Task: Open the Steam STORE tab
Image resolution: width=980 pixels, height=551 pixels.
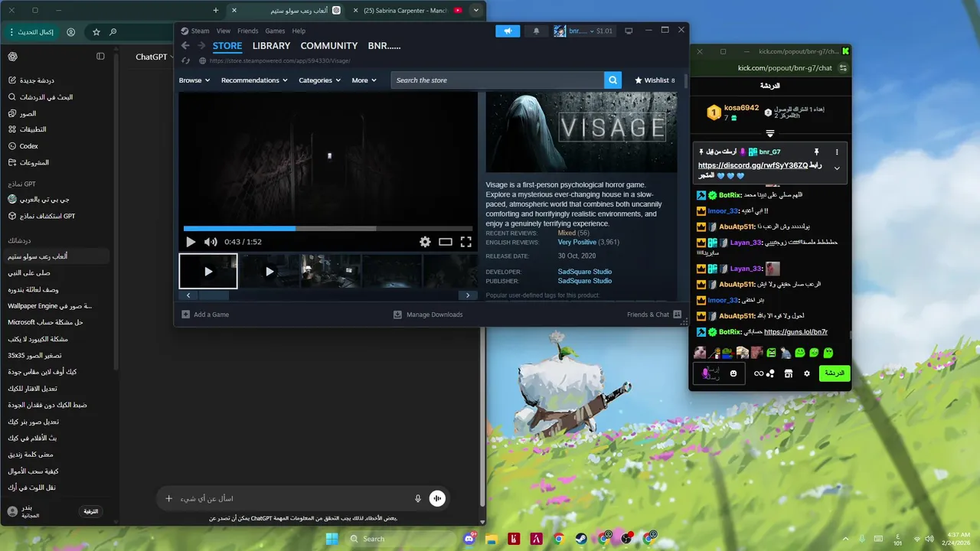Action: point(227,46)
